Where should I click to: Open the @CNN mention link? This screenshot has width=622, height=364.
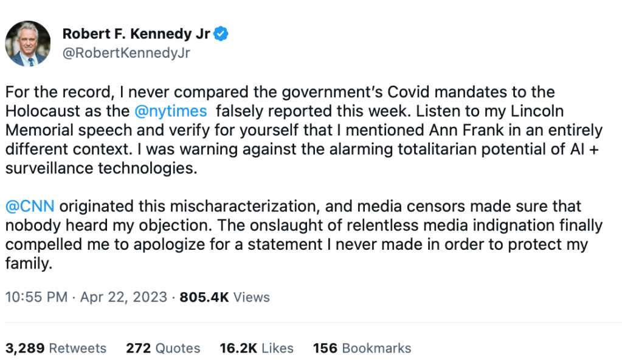30,206
